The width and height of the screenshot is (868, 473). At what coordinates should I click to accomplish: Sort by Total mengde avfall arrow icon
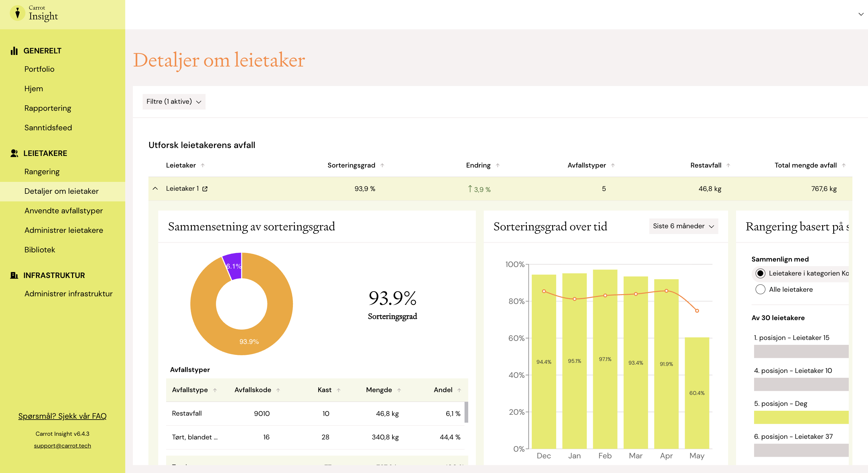pos(844,165)
